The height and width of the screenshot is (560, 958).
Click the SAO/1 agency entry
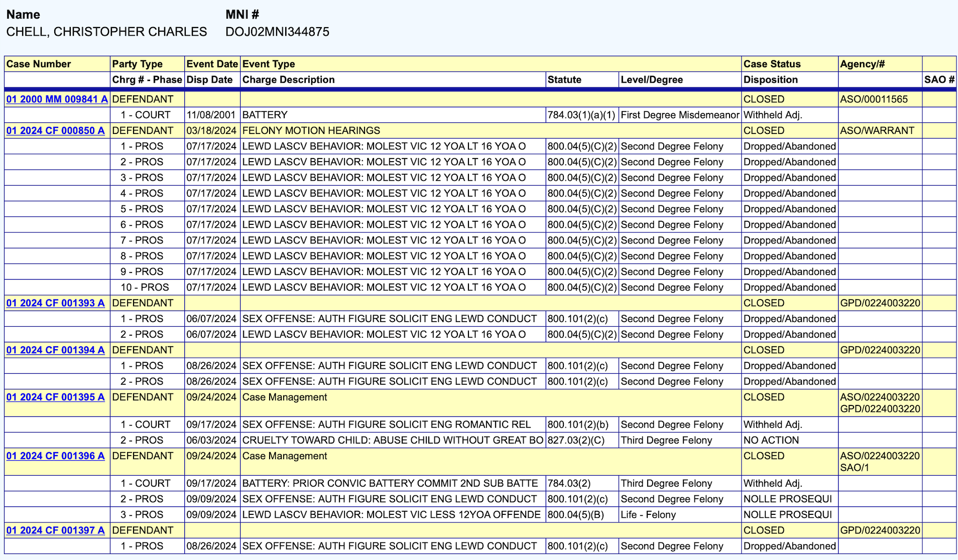855,468
